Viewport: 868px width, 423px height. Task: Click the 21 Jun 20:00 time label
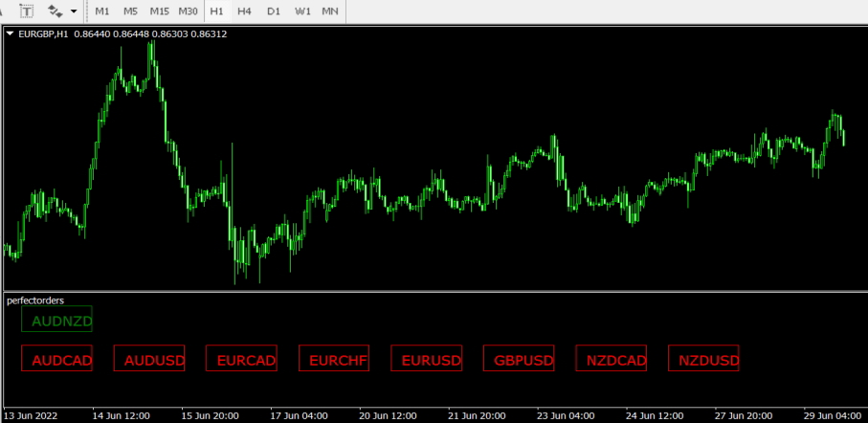click(x=477, y=415)
